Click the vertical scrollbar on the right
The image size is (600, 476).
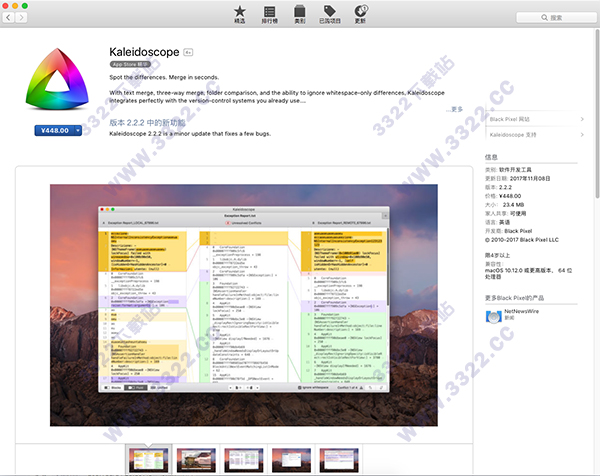click(597, 115)
